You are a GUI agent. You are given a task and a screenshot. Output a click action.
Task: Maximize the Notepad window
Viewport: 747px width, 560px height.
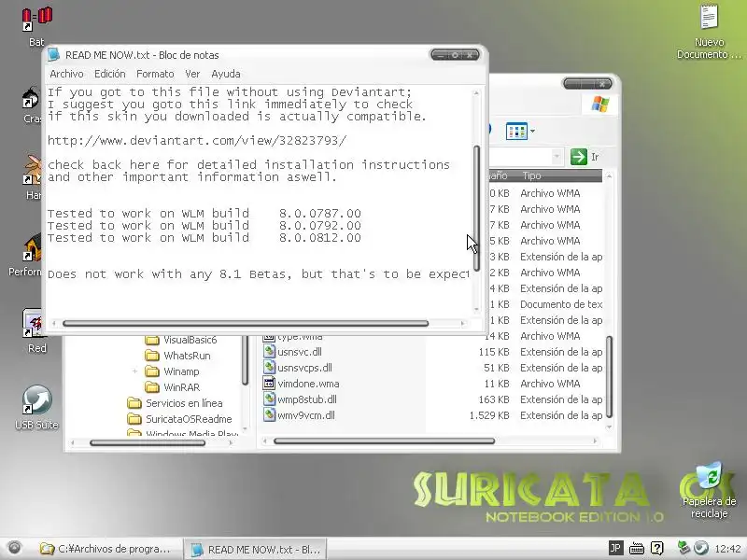tap(455, 55)
